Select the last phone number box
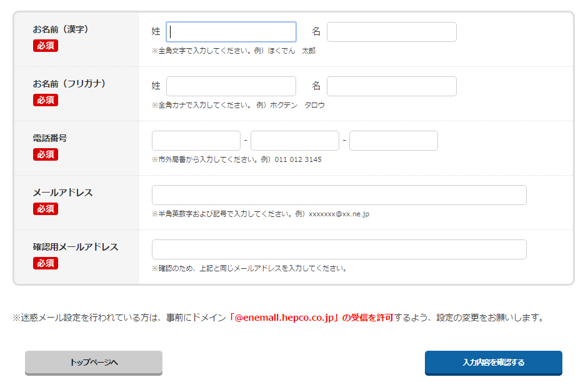588x387 pixels. 394,141
